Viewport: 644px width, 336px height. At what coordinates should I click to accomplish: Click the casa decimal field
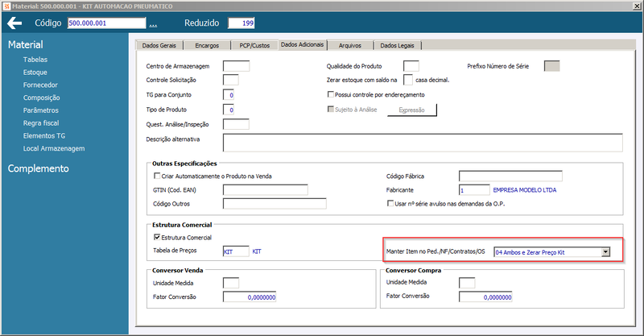pyautogui.click(x=408, y=80)
